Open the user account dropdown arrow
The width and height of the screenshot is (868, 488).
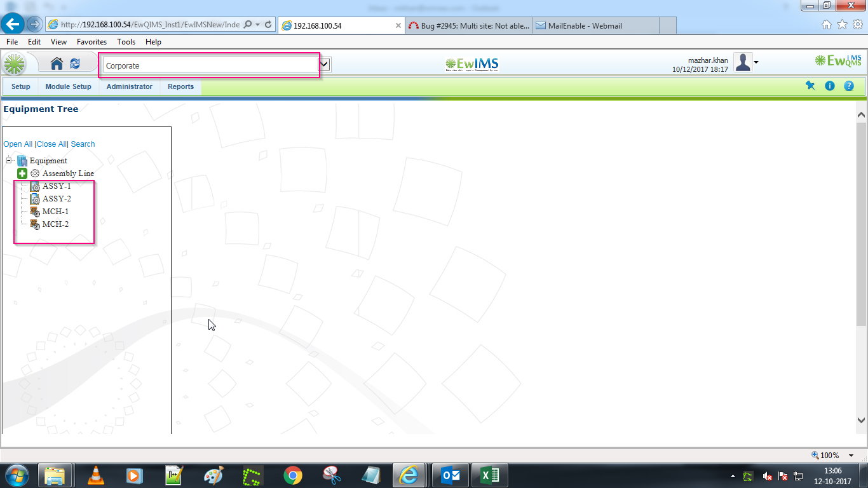[x=756, y=62]
